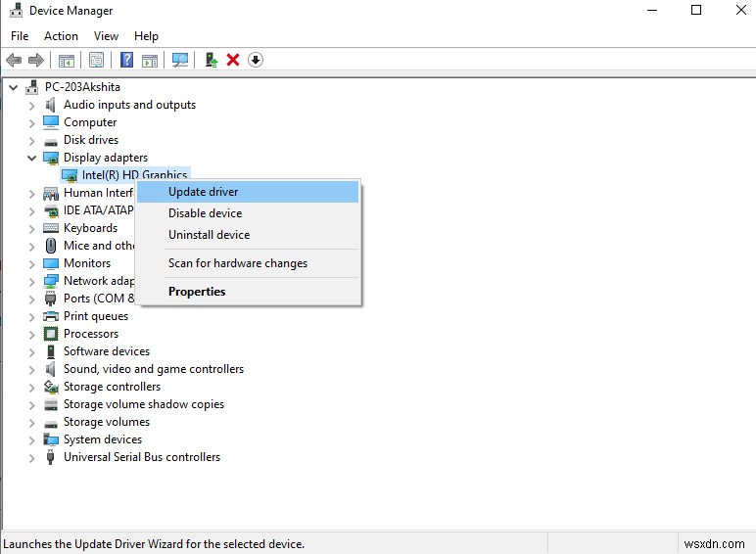
Task: Collapse the Display adapters chevron
Action: pyautogui.click(x=31, y=158)
